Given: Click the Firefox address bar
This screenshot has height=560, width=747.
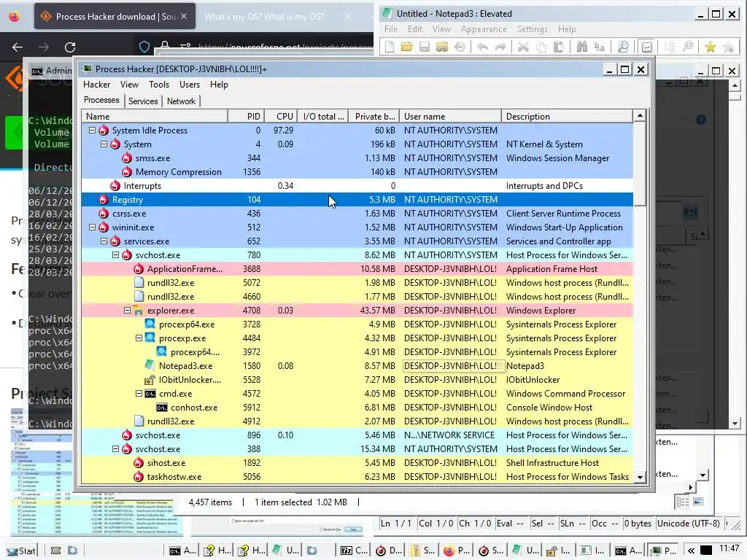Looking at the screenshot, I should click(285, 47).
